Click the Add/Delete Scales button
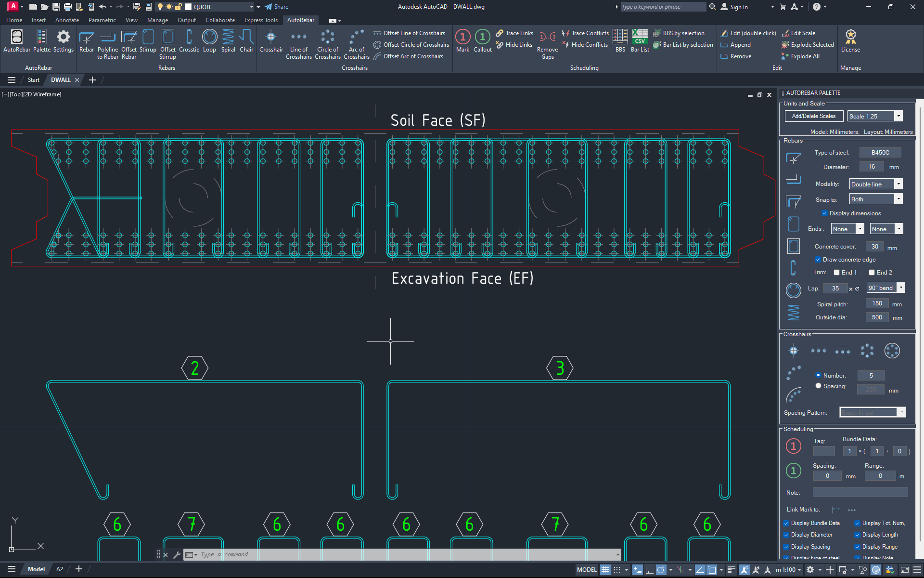 pos(813,116)
